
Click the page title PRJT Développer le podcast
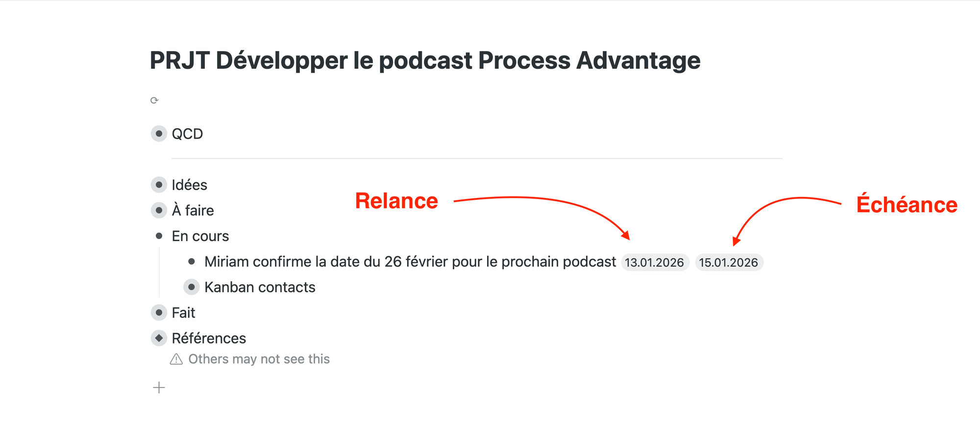coord(425,61)
